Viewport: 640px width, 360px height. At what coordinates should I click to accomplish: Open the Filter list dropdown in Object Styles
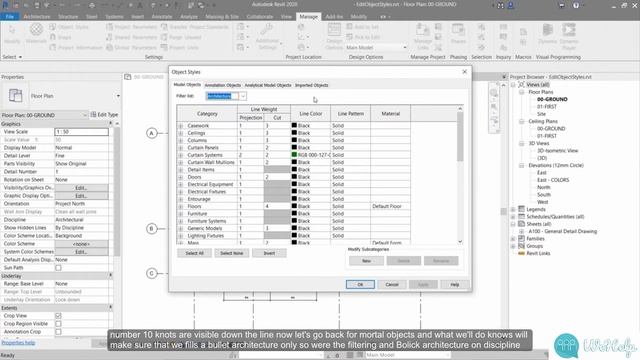[x=243, y=96]
